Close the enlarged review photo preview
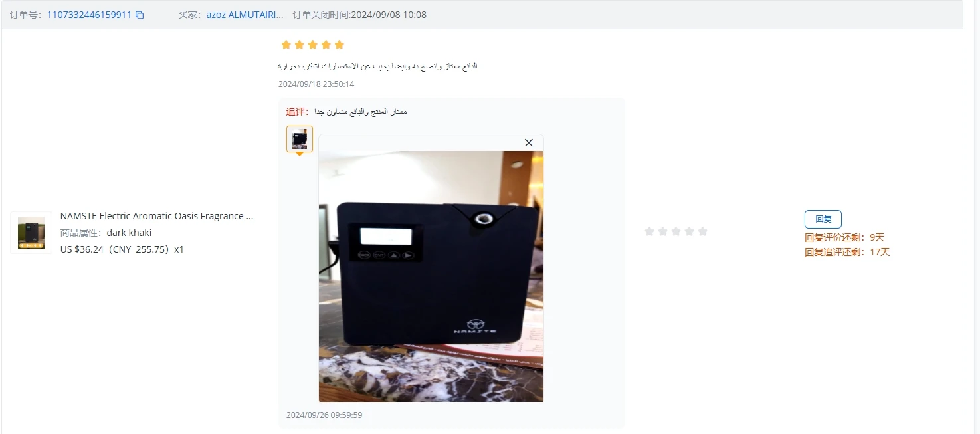 click(529, 143)
